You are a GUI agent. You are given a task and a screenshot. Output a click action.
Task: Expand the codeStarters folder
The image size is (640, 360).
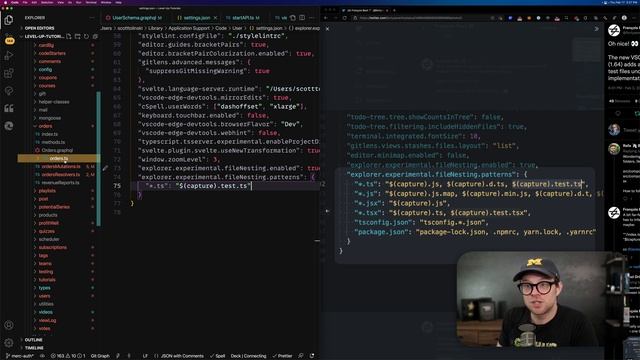(x=52, y=53)
